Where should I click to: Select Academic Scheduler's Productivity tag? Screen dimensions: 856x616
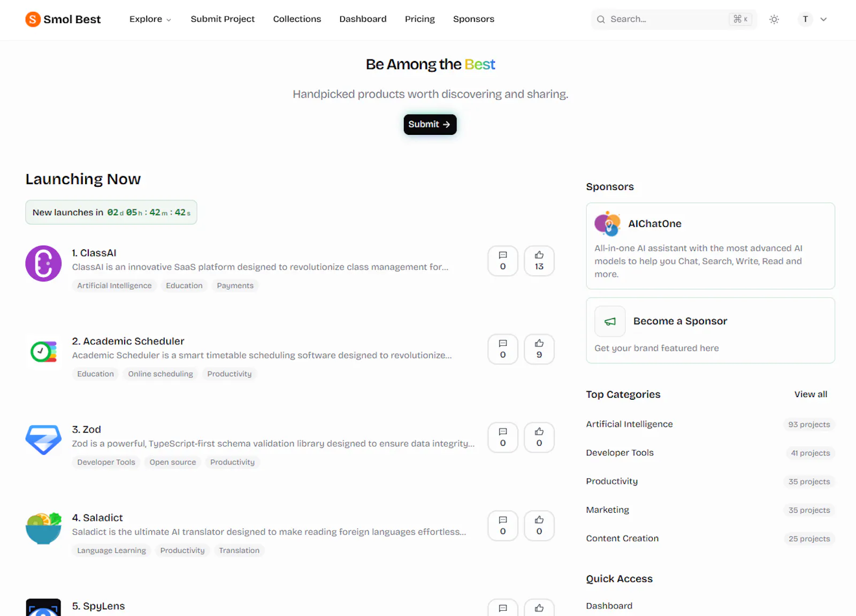pyautogui.click(x=229, y=374)
